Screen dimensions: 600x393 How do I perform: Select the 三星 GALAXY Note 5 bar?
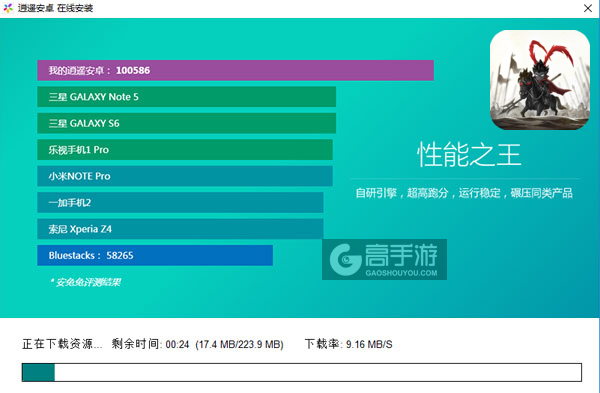tap(186, 97)
